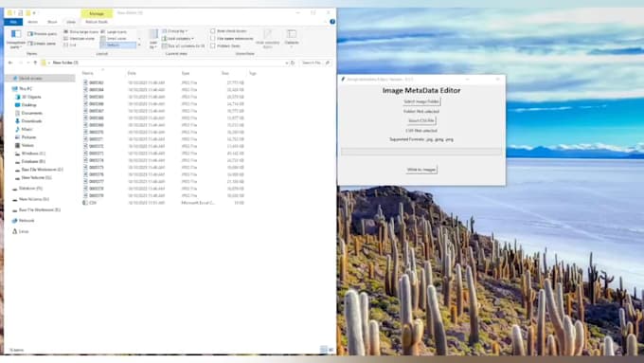Click the Hide selected items button
This screenshot has height=363, width=644.
pyautogui.click(x=267, y=39)
